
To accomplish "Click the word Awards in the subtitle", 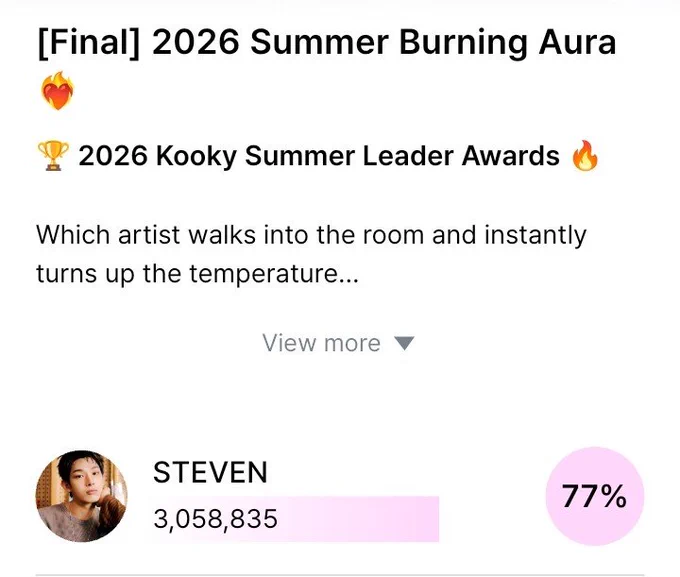I will point(510,156).
